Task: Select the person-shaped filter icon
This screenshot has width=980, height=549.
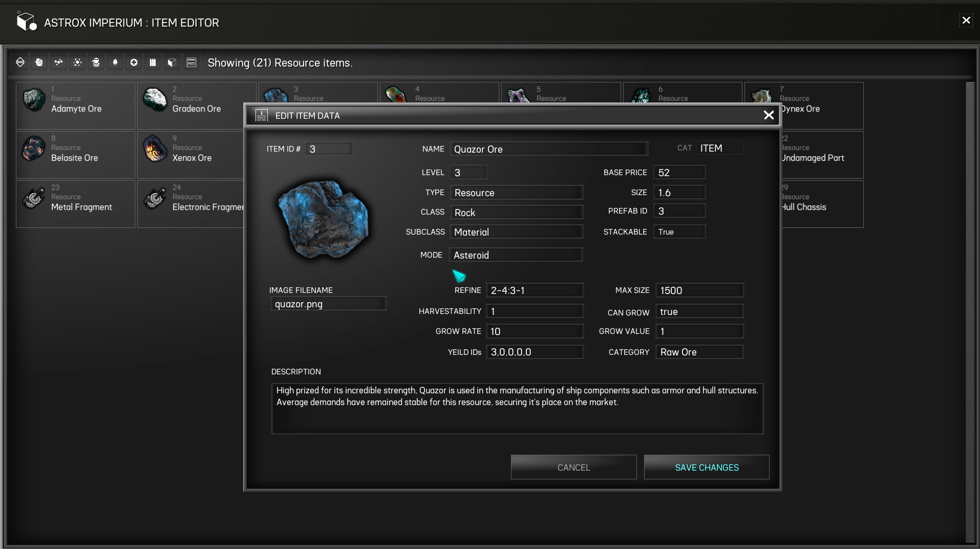Action: [115, 62]
